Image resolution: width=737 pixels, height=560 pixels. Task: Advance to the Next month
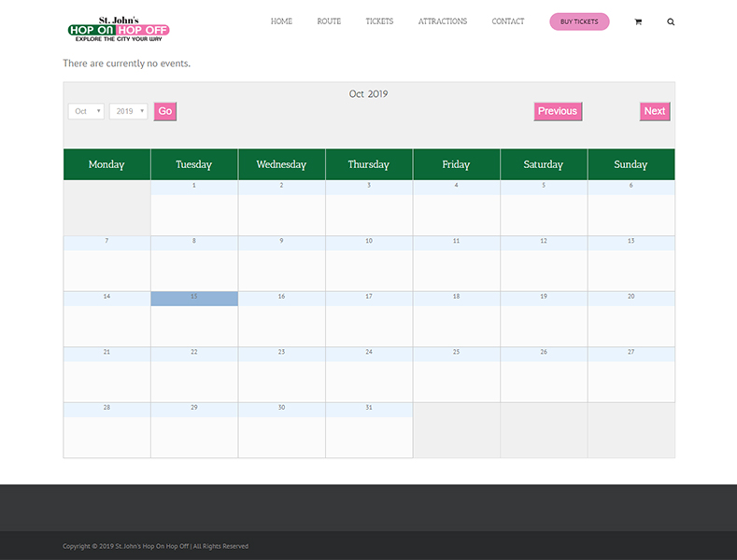click(655, 111)
